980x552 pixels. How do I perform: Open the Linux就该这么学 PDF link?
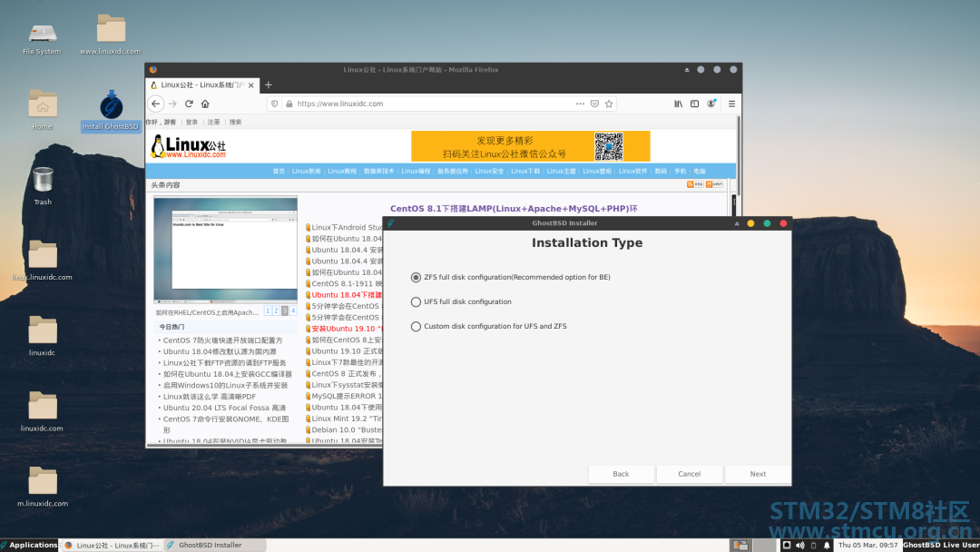click(x=210, y=397)
